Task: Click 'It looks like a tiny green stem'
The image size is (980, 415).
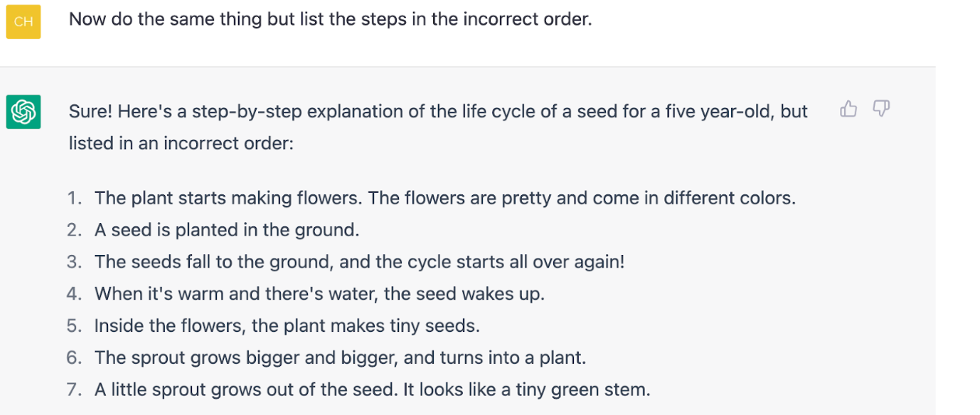Action: pyautogui.click(x=526, y=389)
